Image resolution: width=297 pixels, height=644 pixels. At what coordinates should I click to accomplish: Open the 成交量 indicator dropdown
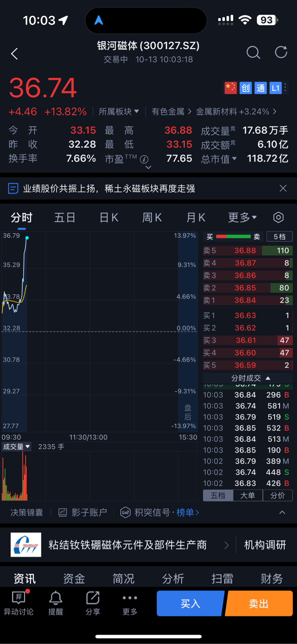17,447
